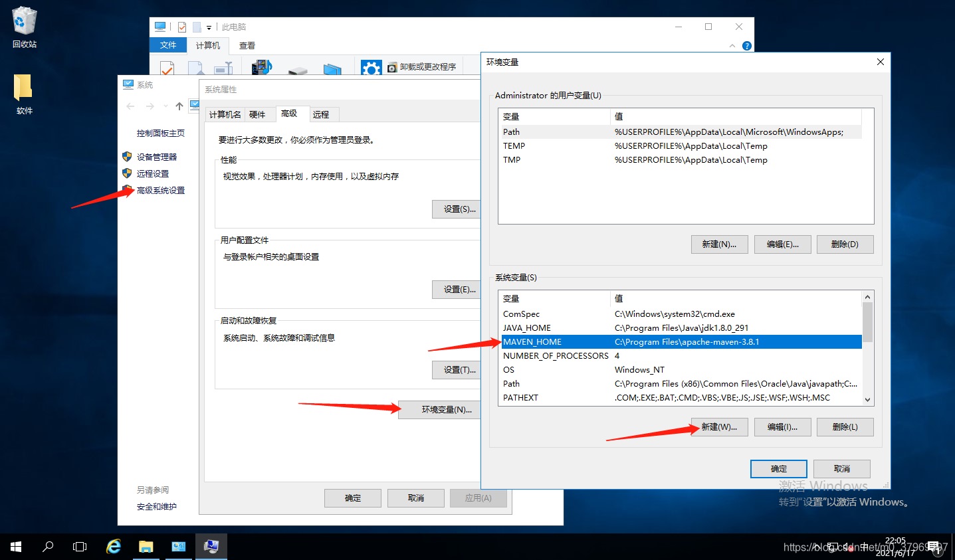Click 编辑(E) for user variables
This screenshot has height=560, width=955.
coord(783,244)
